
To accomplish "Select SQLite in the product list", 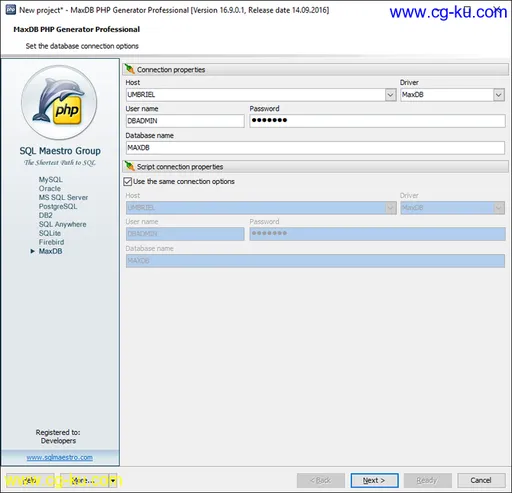I will (x=50, y=233).
